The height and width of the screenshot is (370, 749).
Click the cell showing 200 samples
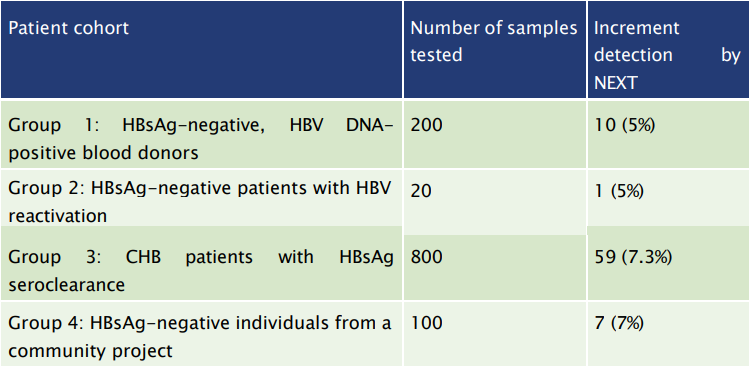pyautogui.click(x=495, y=134)
